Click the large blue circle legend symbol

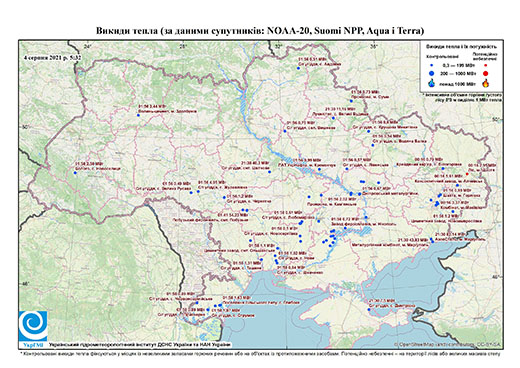pyautogui.click(x=432, y=73)
